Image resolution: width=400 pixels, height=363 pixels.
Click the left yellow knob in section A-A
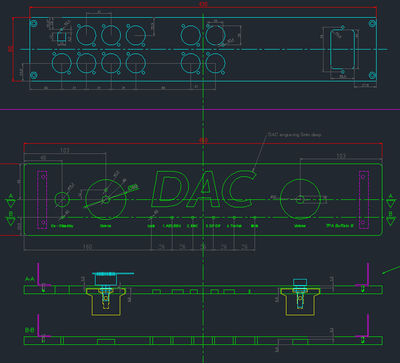(106, 302)
